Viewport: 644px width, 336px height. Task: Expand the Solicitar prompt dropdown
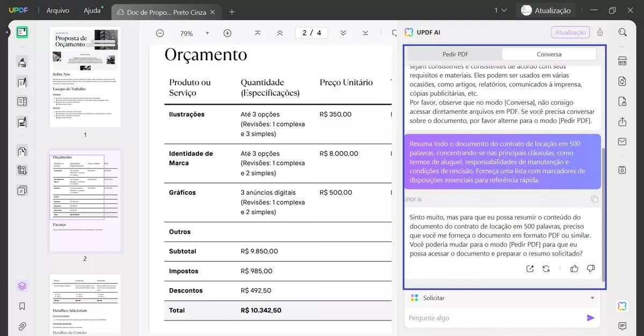click(592, 298)
